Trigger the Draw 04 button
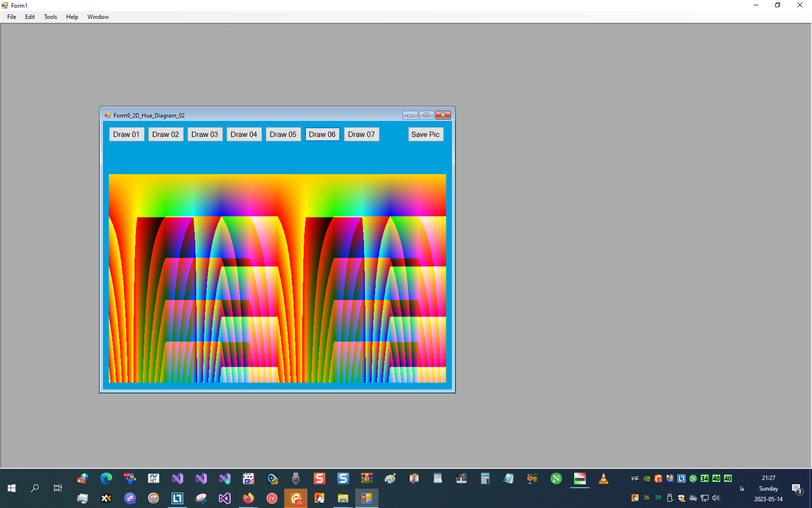The height and width of the screenshot is (508, 812). pyautogui.click(x=244, y=134)
